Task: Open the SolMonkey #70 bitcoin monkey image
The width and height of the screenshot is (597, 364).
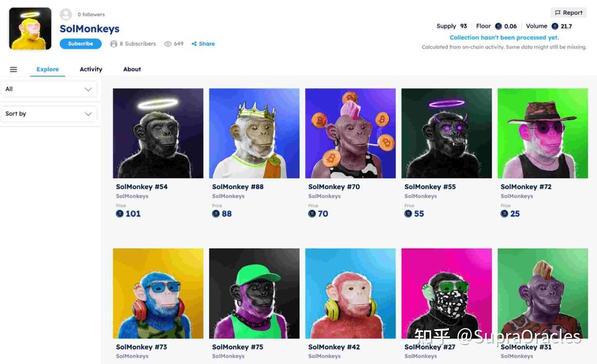Action: point(350,133)
